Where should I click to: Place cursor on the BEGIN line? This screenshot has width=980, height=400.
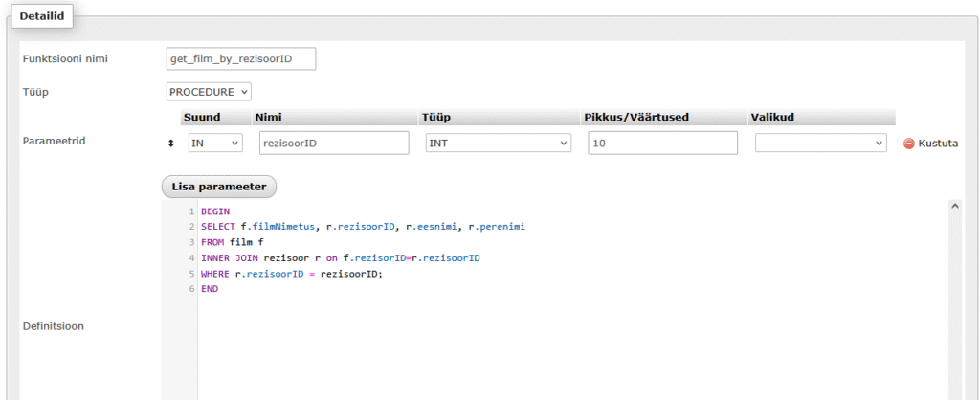[215, 211]
